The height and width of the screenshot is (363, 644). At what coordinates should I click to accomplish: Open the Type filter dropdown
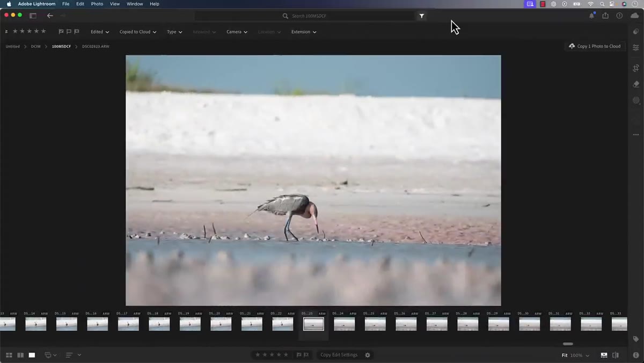click(x=174, y=32)
